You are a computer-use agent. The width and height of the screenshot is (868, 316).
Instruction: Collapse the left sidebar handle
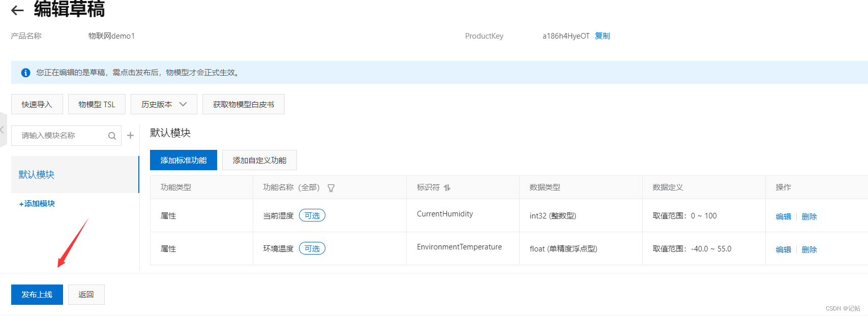click(3, 130)
